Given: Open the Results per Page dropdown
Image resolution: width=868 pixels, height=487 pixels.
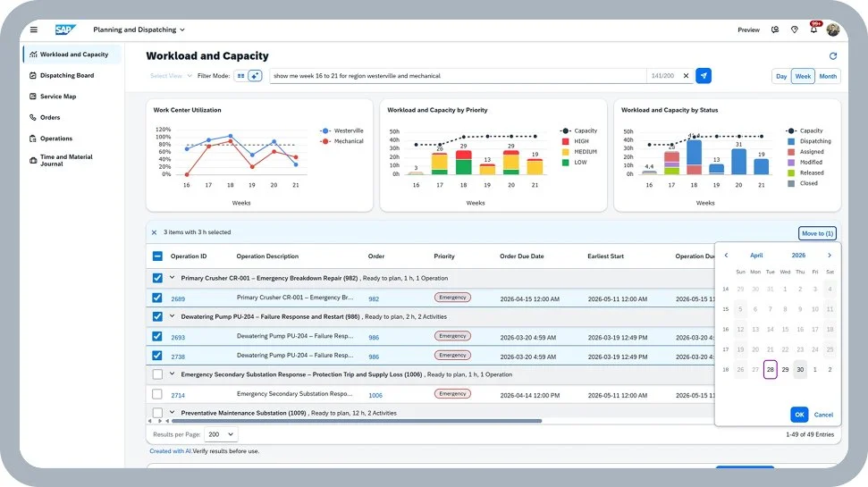Looking at the screenshot, I should 221,434.
